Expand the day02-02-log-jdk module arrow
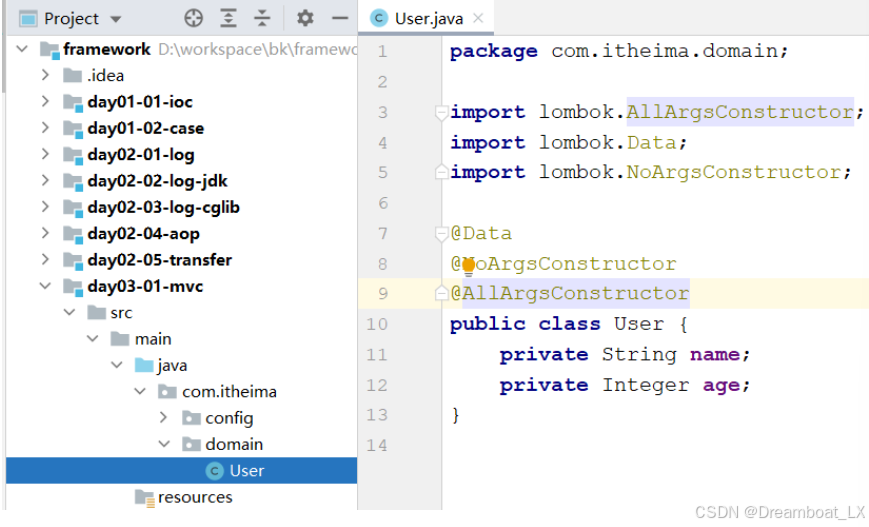869x527 pixels. pos(45,181)
